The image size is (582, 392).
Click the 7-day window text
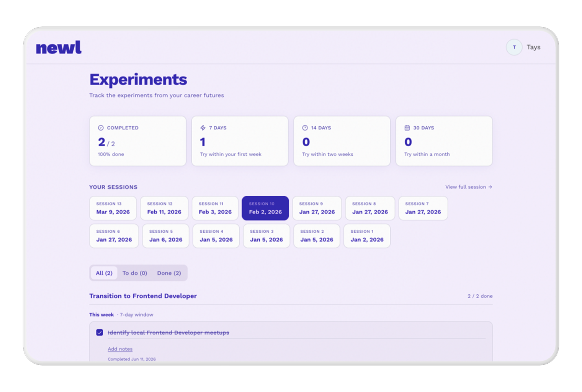[x=136, y=315]
